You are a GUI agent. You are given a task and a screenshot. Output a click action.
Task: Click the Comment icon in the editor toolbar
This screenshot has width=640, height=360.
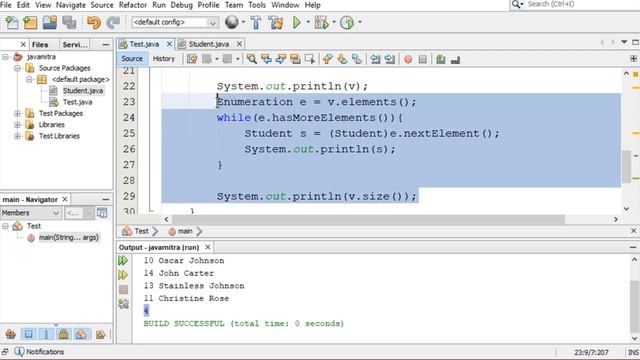441,59
